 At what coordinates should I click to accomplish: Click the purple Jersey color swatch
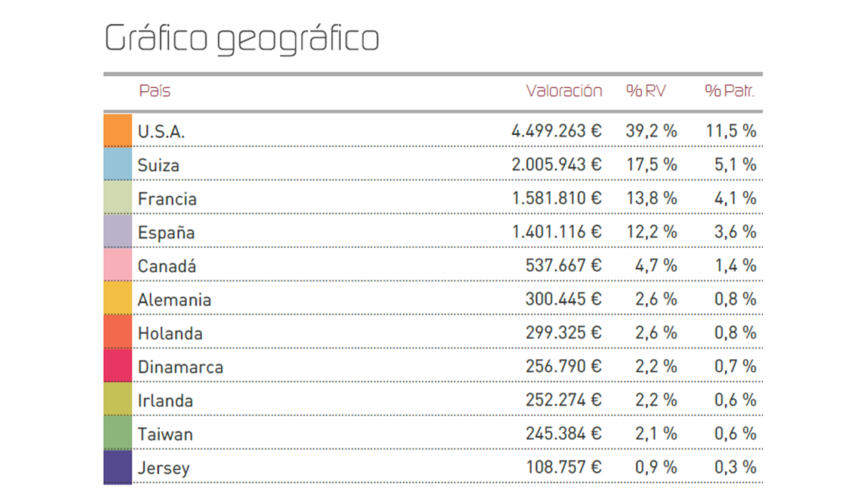pos(117,467)
